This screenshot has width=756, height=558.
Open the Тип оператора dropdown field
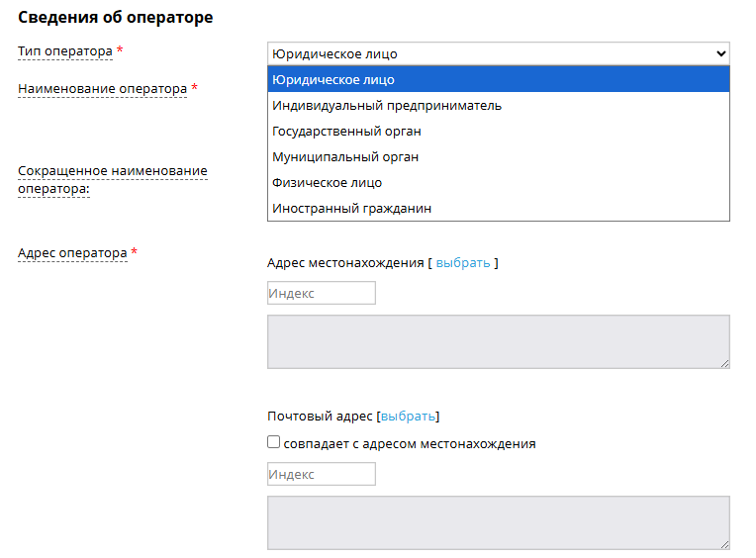[498, 53]
